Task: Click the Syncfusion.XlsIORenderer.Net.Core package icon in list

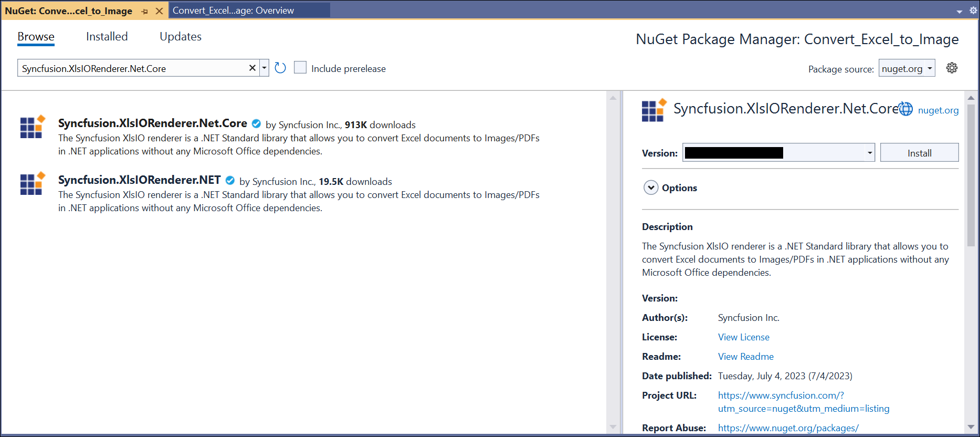Action: pyautogui.click(x=33, y=127)
